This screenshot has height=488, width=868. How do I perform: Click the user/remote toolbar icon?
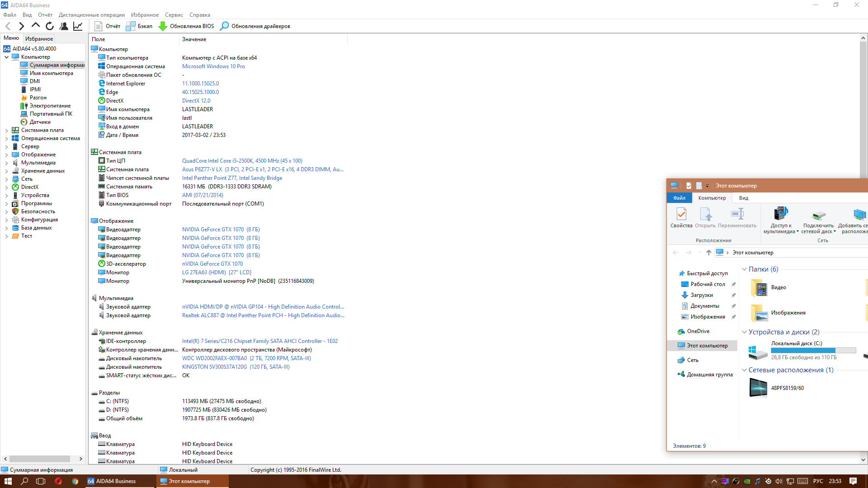(x=64, y=26)
